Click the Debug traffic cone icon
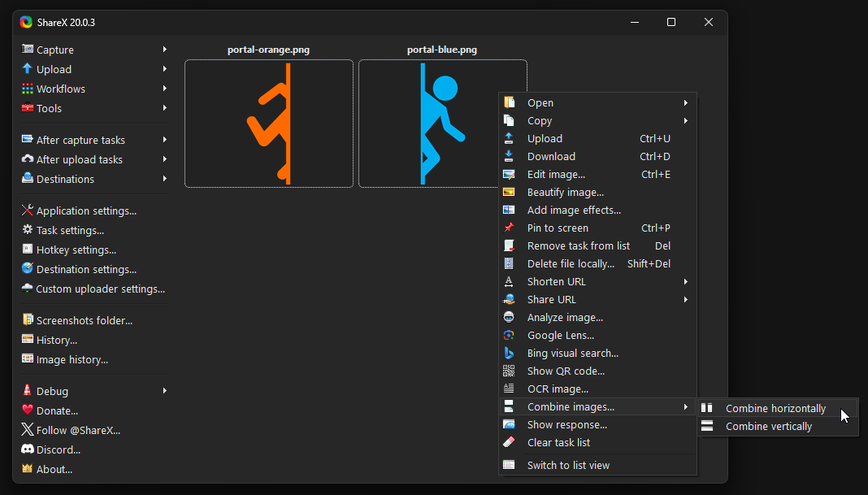 pyautogui.click(x=27, y=390)
